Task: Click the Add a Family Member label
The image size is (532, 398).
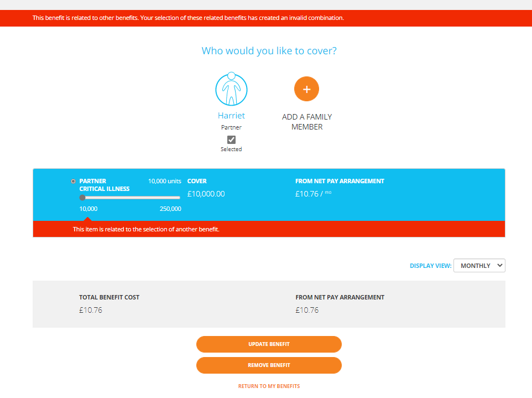Action: click(307, 122)
